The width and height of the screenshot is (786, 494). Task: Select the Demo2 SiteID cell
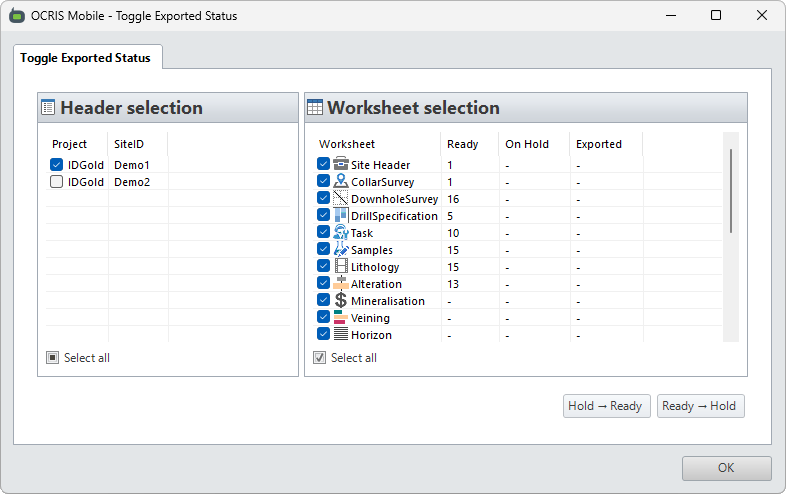[x=132, y=182]
